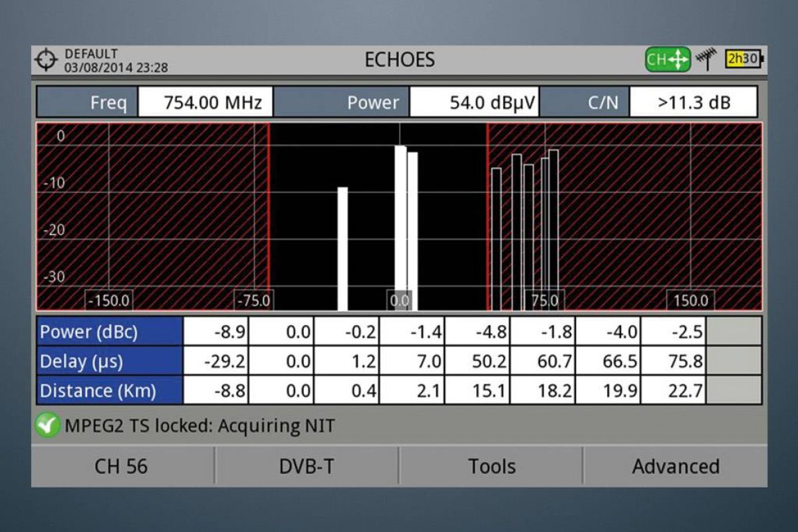The image size is (798, 532).
Task: Click the 2h30 battery indicator
Action: (744, 60)
